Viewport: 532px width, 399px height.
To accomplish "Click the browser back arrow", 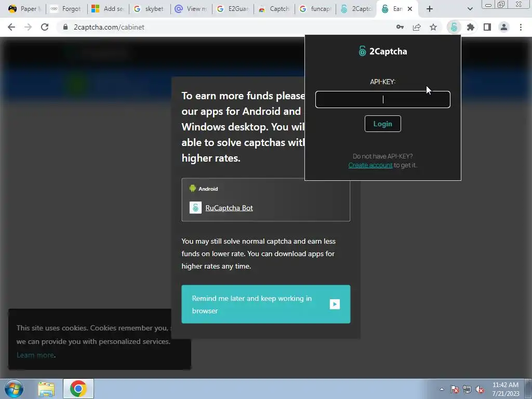I will (x=11, y=27).
